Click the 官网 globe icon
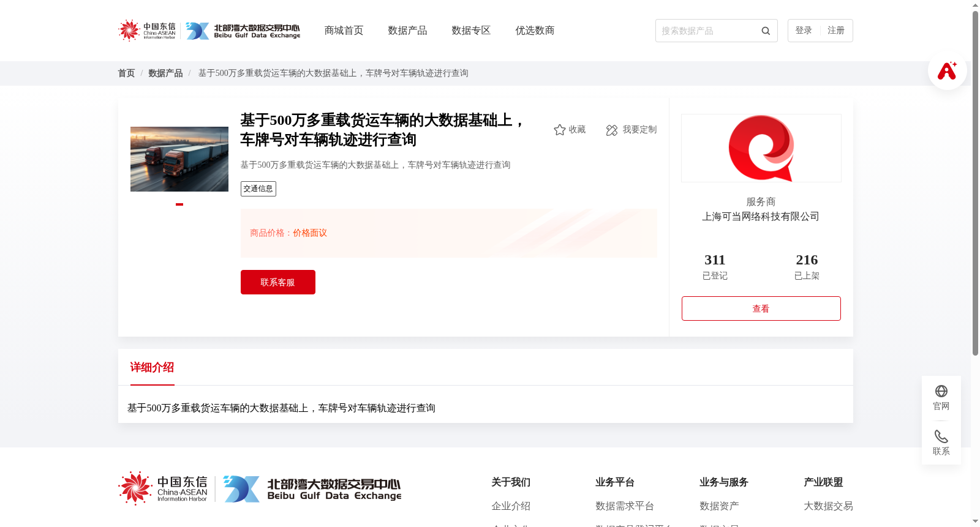 coord(941,391)
